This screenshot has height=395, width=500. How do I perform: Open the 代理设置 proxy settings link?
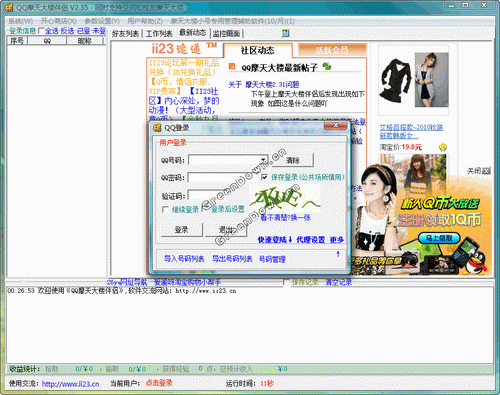pyautogui.click(x=311, y=240)
